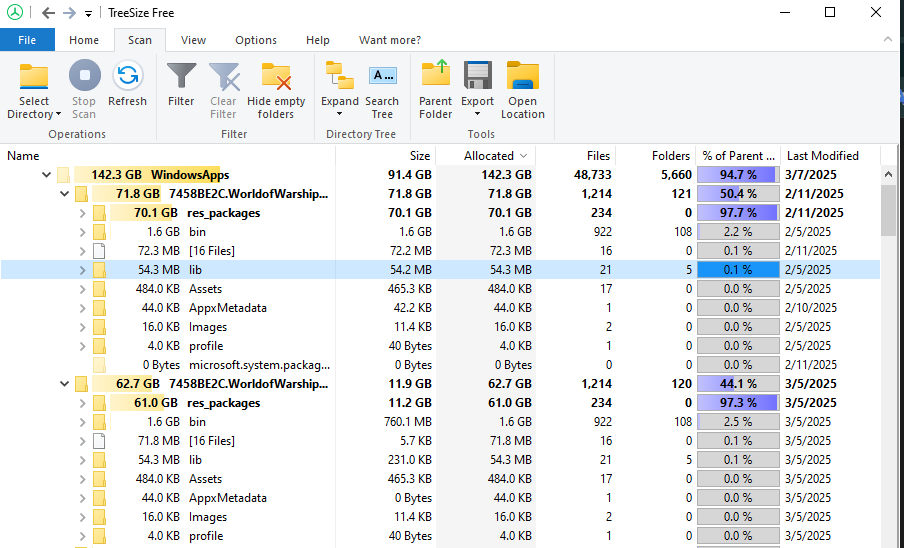This screenshot has height=548, width=904.
Task: Click the folder icon of WindowsApps row
Action: [x=63, y=175]
